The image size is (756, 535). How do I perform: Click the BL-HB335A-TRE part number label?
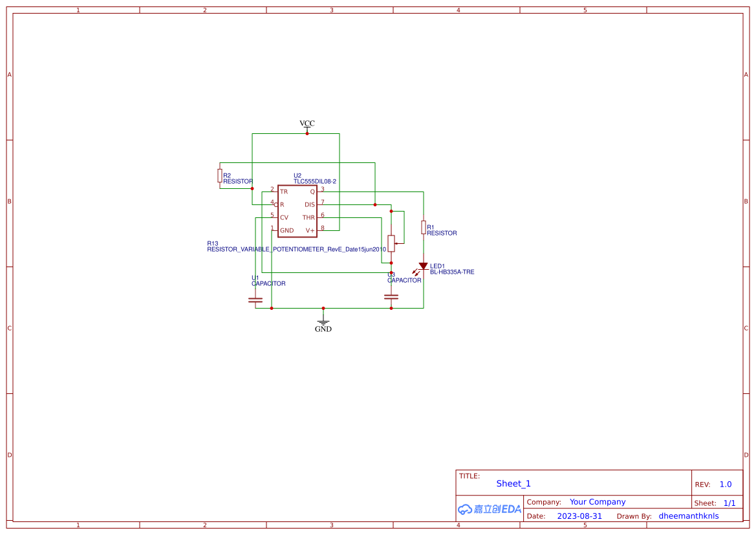(452, 272)
